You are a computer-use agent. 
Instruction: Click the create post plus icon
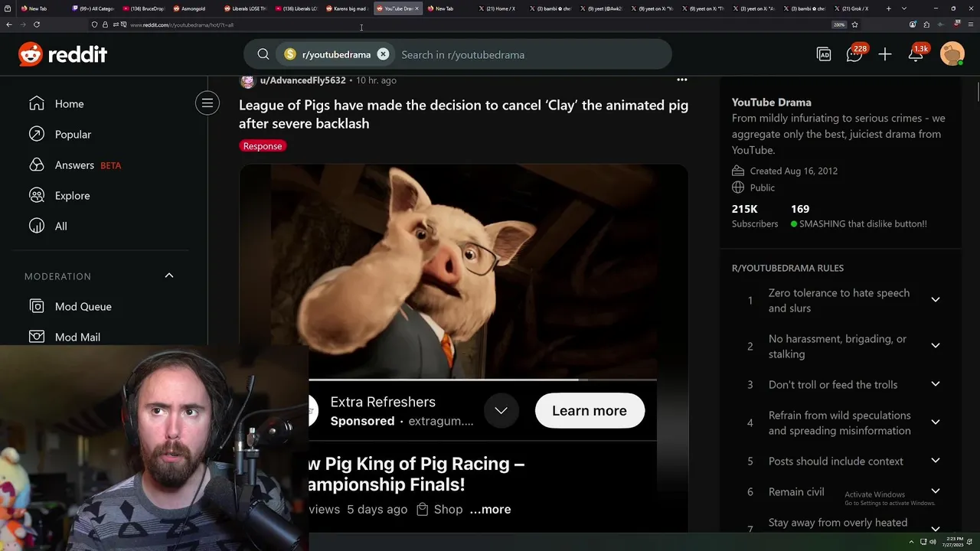pyautogui.click(x=885, y=54)
